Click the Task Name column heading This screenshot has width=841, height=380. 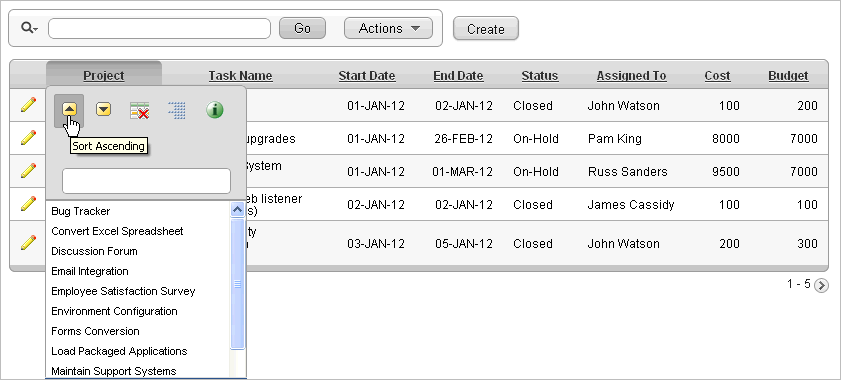pos(240,76)
